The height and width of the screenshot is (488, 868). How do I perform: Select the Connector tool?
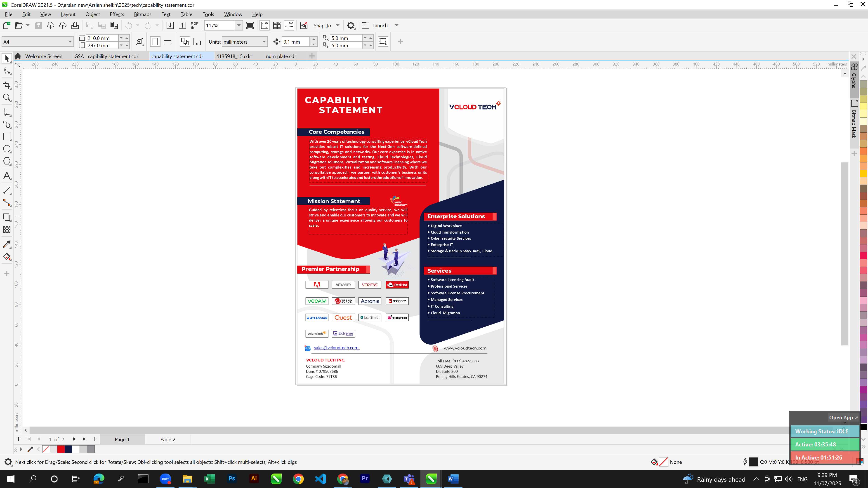(x=7, y=202)
